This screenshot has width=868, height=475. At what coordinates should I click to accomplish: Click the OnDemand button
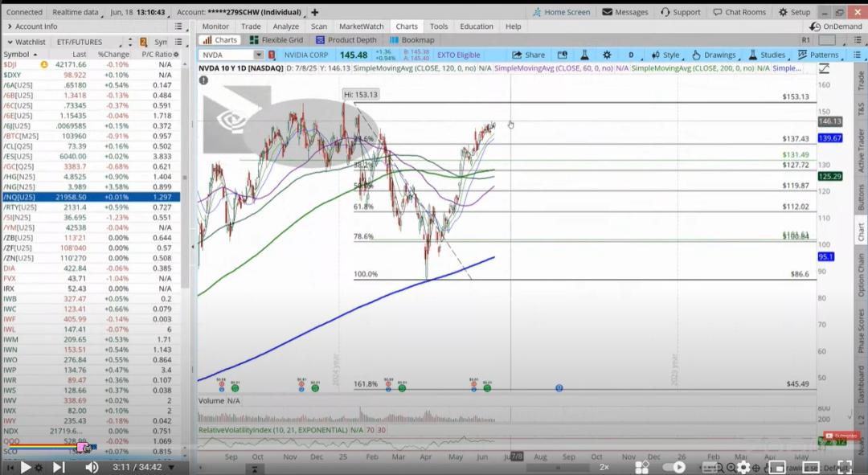tap(836, 26)
